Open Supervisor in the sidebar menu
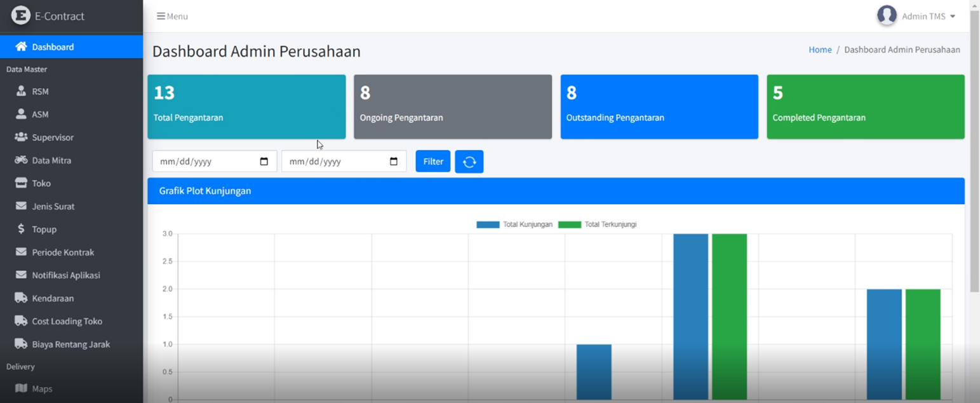The width and height of the screenshot is (980, 403). point(53,137)
